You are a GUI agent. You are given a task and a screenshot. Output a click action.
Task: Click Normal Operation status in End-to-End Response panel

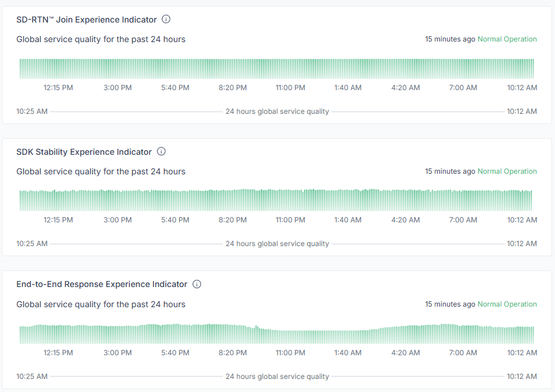click(x=507, y=304)
